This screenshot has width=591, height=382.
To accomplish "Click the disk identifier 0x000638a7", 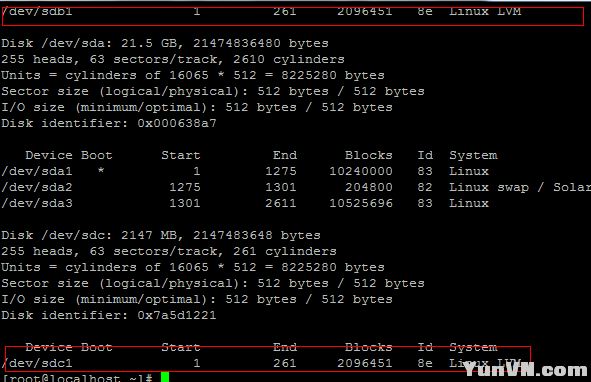I will click(177, 123).
